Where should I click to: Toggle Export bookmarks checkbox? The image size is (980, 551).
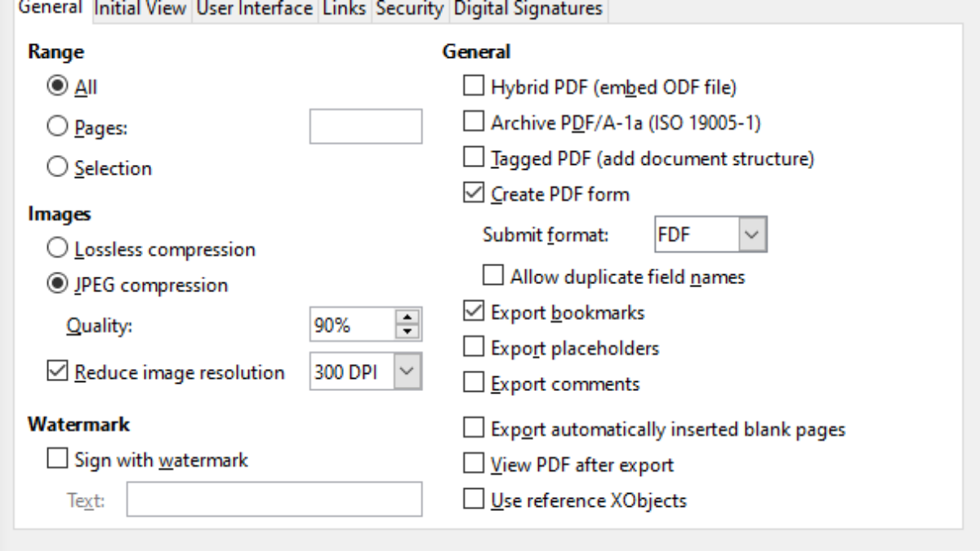[474, 312]
